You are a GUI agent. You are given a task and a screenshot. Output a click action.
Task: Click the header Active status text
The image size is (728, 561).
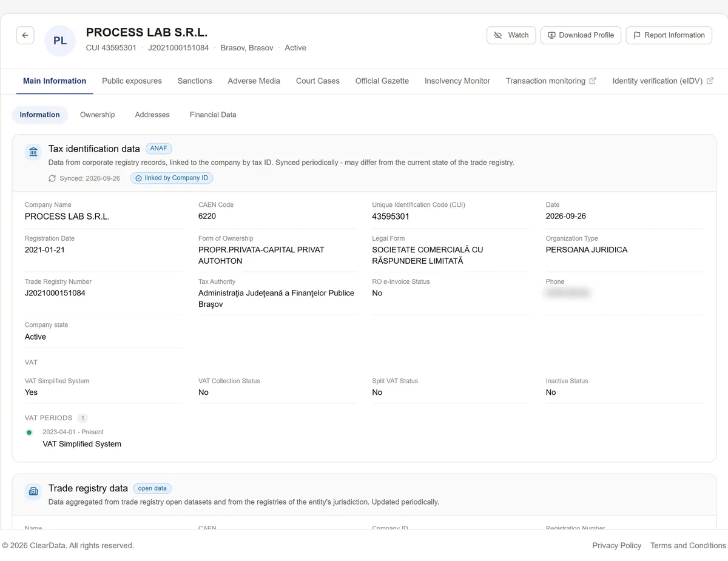coord(295,48)
